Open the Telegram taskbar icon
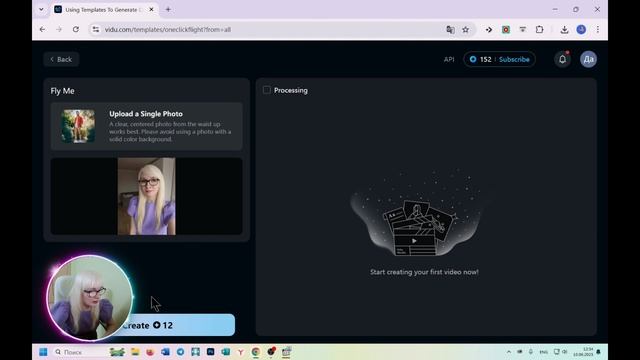640x360 pixels. (180, 352)
